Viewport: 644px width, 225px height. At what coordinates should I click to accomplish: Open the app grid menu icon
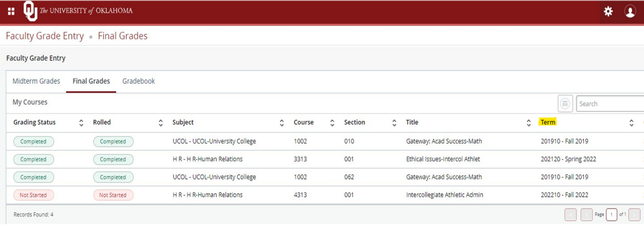pyautogui.click(x=11, y=11)
